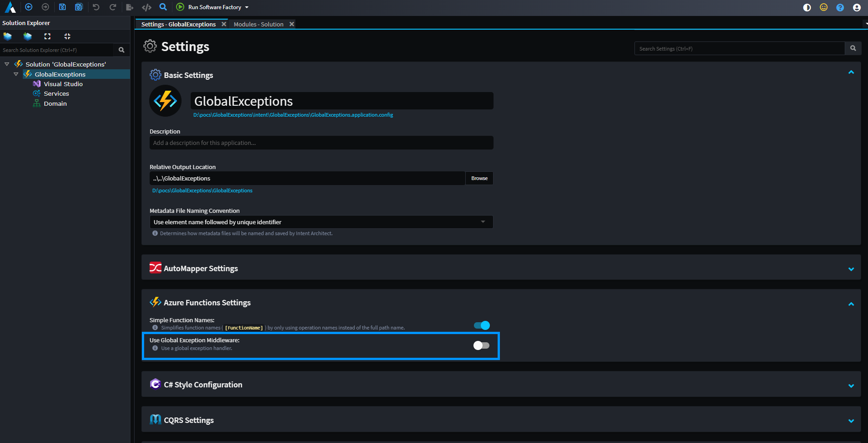Image resolution: width=868 pixels, height=443 pixels.
Task: Click the undo icon in toolbar
Action: pyautogui.click(x=96, y=7)
